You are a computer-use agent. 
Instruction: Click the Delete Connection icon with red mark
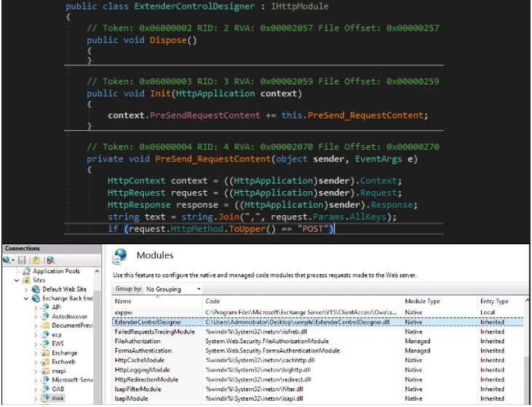point(51,260)
